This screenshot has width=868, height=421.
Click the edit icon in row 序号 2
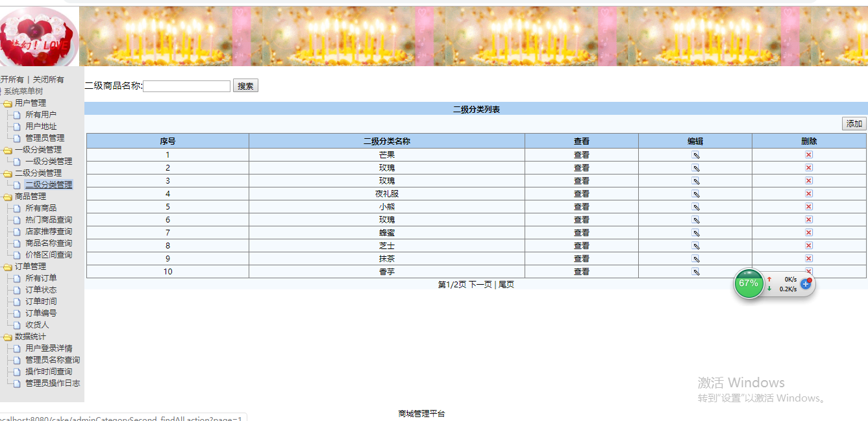coord(695,168)
